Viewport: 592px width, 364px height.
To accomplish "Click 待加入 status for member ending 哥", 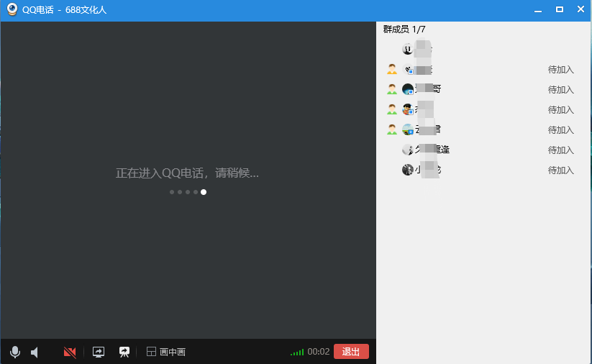I will pos(560,90).
